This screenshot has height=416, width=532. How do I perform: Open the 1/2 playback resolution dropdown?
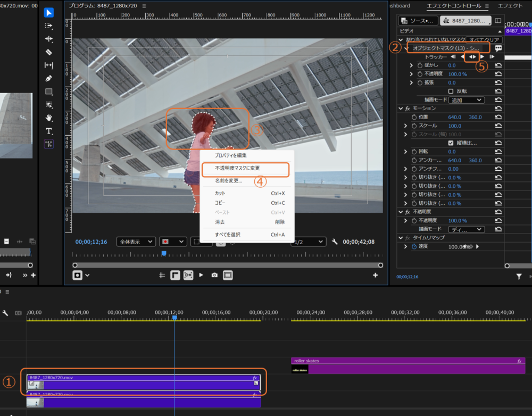(x=308, y=242)
